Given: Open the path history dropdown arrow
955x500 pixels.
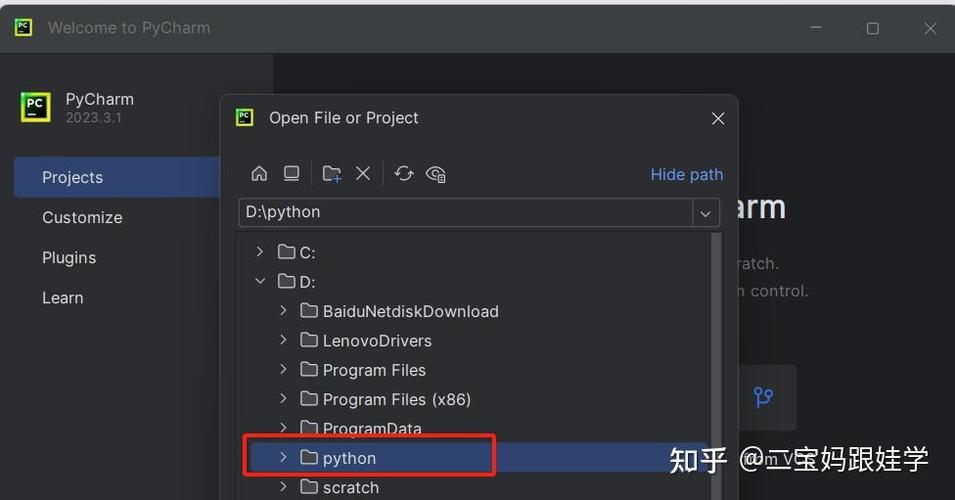Looking at the screenshot, I should coord(705,213).
